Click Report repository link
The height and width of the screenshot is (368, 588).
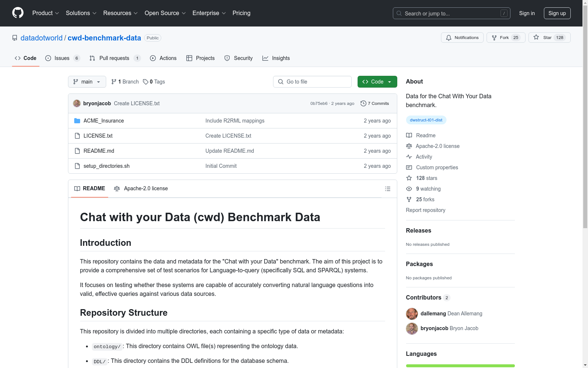pos(426,210)
